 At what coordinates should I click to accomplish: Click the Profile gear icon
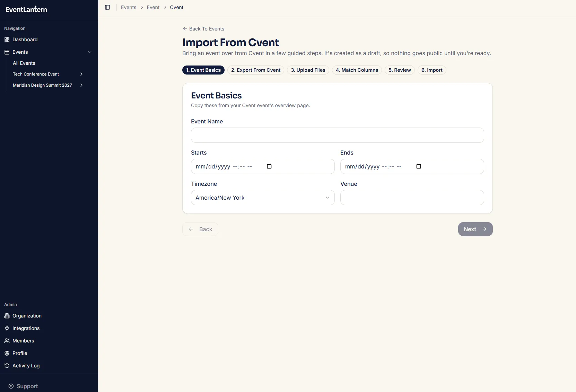pos(7,353)
